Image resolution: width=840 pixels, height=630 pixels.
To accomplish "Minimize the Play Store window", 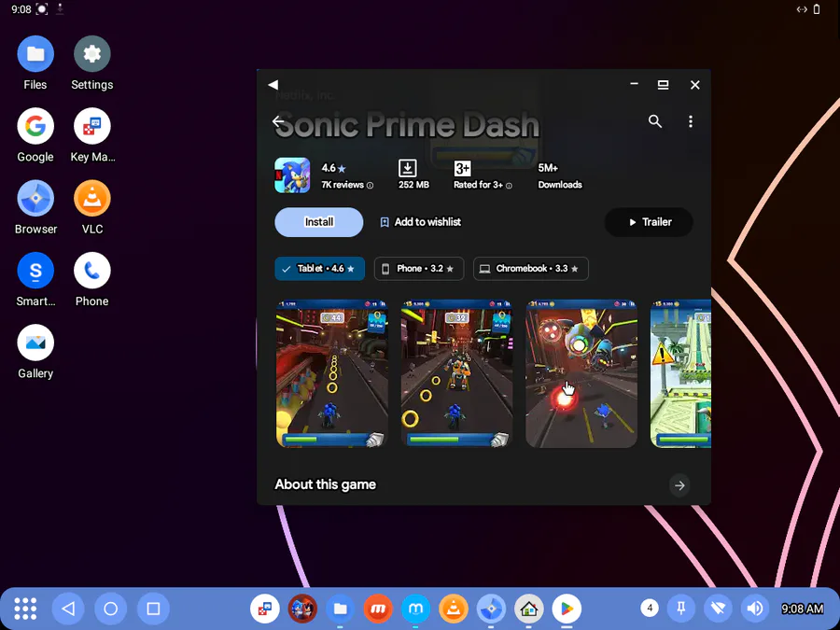I will pyautogui.click(x=635, y=84).
